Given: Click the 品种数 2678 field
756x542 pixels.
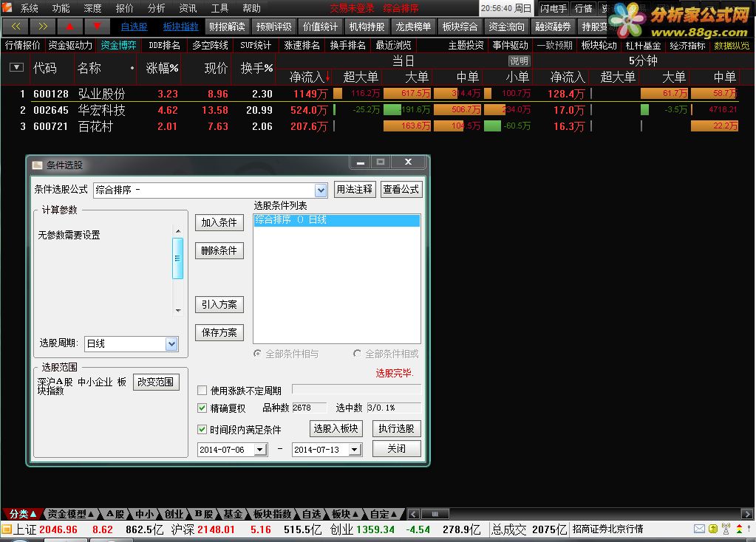Looking at the screenshot, I should [309, 408].
